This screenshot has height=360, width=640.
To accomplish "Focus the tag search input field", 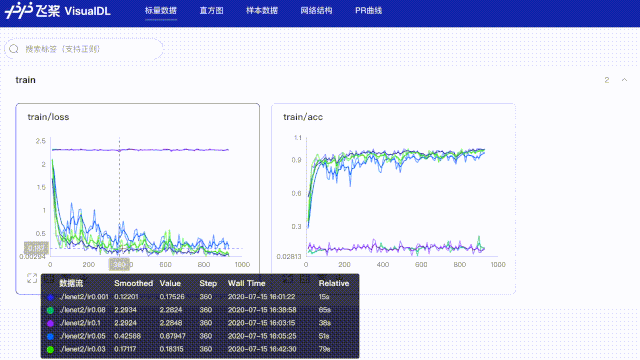I will pyautogui.click(x=84, y=49).
